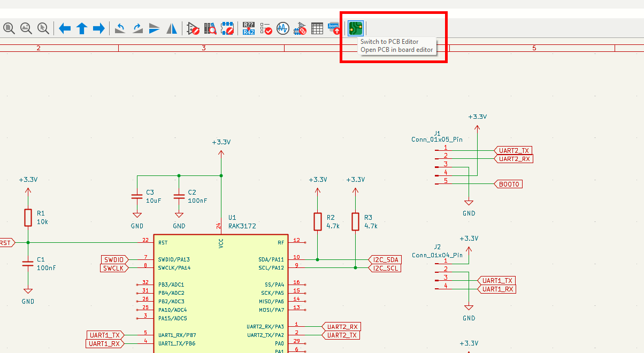Select capacitor C2 symbol
644x353 pixels.
179,196
